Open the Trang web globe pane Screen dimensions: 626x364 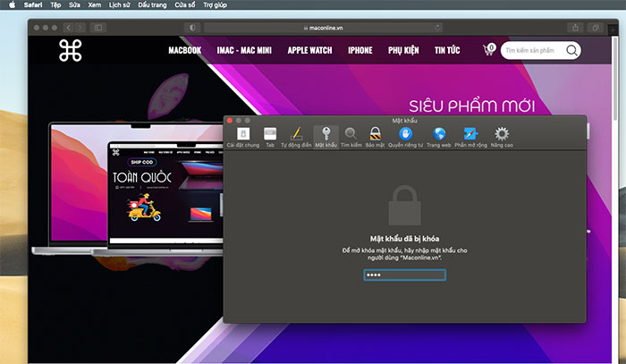pyautogui.click(x=438, y=138)
